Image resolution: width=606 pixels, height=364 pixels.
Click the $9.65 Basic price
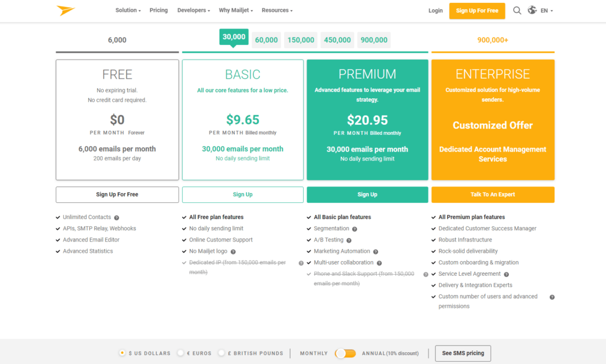coord(243,120)
